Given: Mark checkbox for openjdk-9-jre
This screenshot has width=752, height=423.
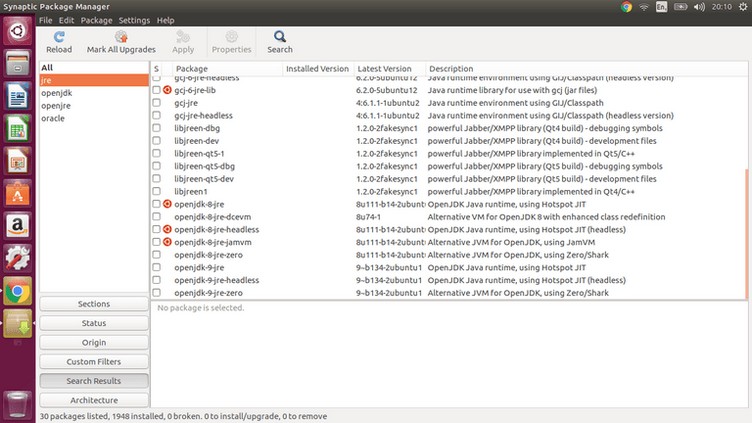Looking at the screenshot, I should click(x=156, y=267).
